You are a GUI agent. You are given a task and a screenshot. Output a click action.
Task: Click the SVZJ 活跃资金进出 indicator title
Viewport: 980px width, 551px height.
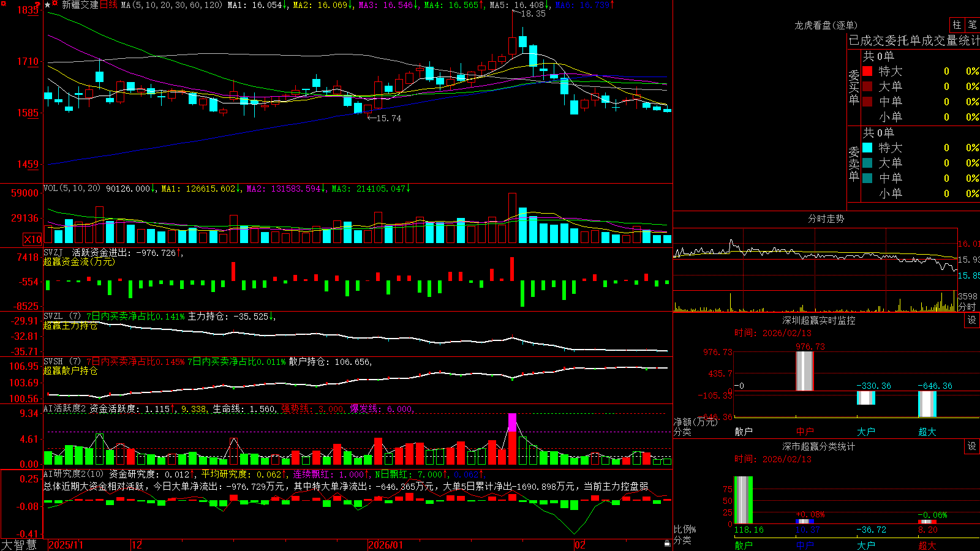coord(86,252)
